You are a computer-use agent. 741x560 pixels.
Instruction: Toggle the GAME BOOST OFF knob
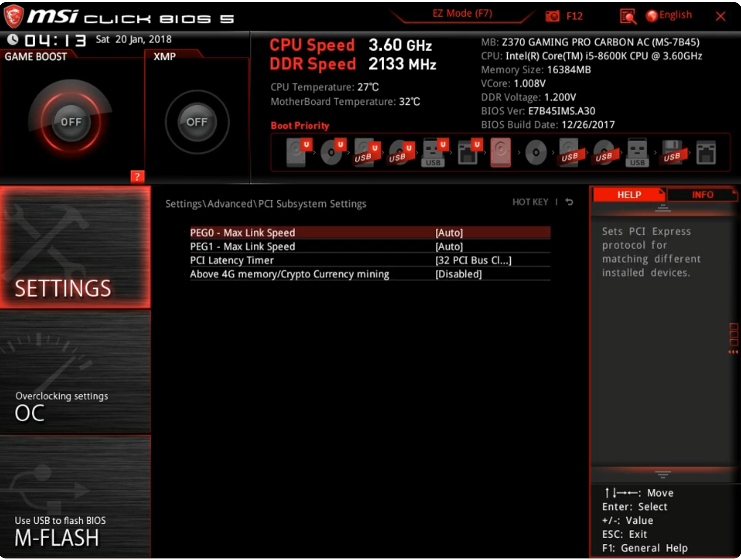point(71,122)
